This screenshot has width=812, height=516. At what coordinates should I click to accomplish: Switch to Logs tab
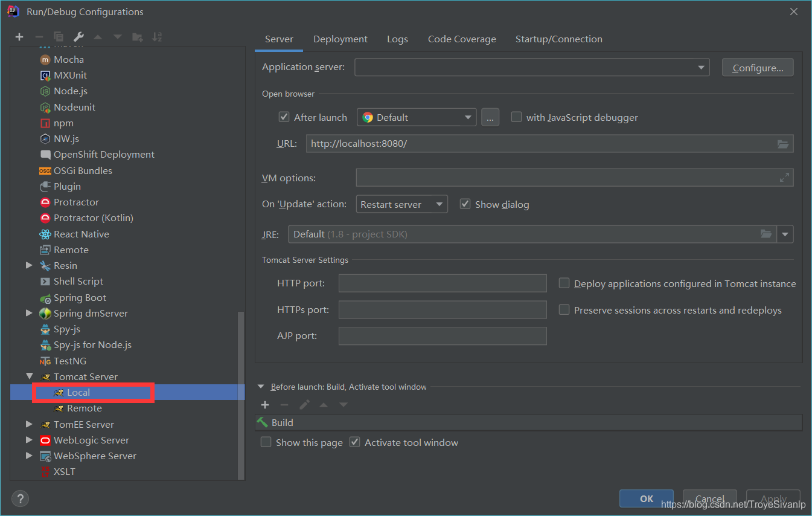pyautogui.click(x=397, y=39)
